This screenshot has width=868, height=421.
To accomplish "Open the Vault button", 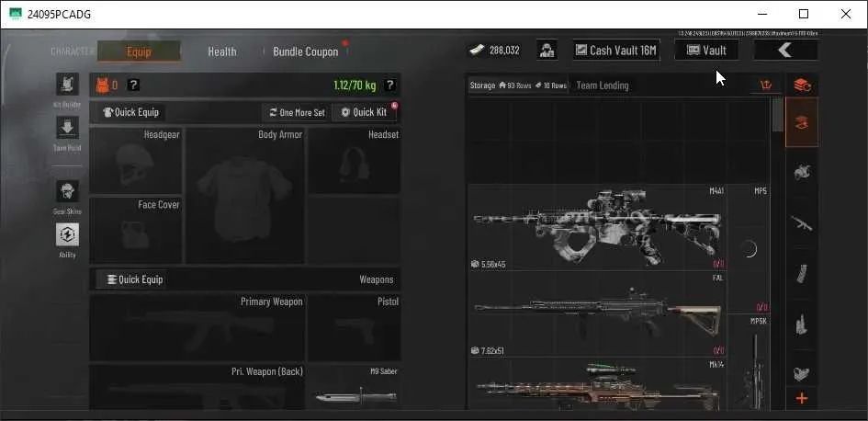I will (x=707, y=51).
